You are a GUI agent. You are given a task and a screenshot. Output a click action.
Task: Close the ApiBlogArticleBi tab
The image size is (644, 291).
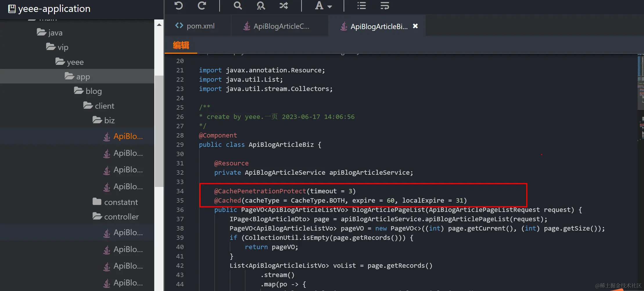click(x=415, y=26)
